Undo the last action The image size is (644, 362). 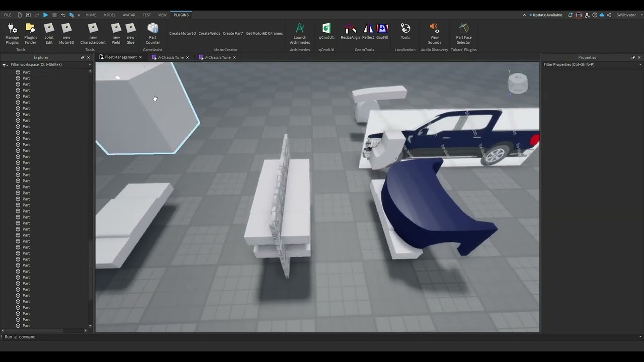pyautogui.click(x=63, y=15)
